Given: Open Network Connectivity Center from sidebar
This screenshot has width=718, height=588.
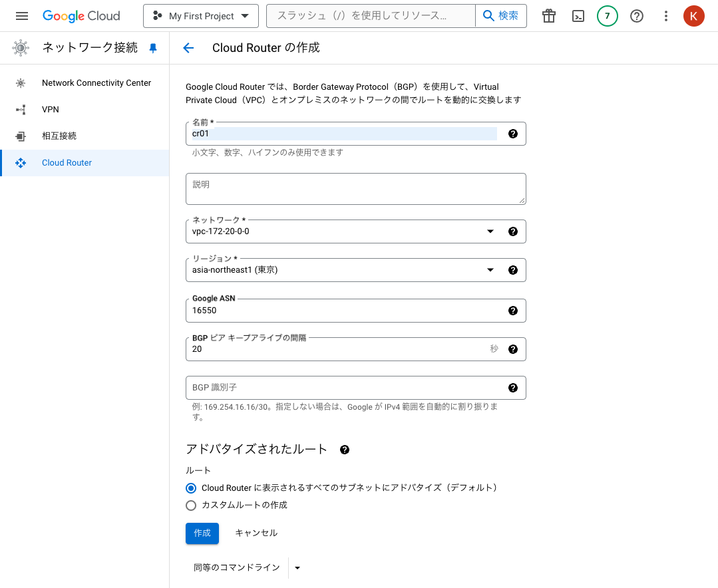Looking at the screenshot, I should click(x=96, y=82).
